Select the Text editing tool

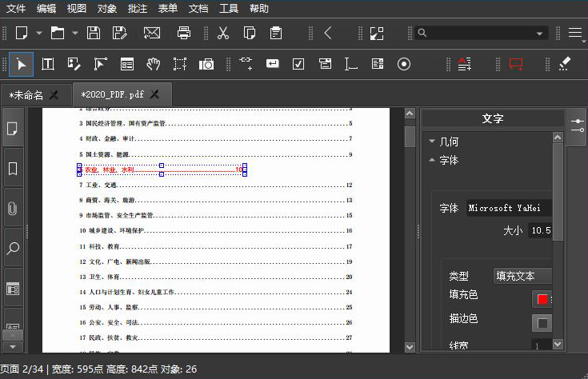[48, 64]
